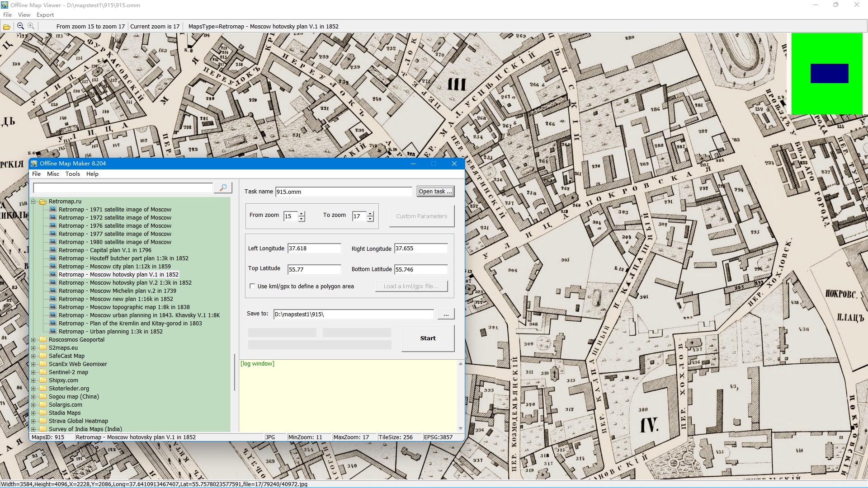Click map icon of 1971 satellite image entry
868x488 pixels.
coord(53,209)
